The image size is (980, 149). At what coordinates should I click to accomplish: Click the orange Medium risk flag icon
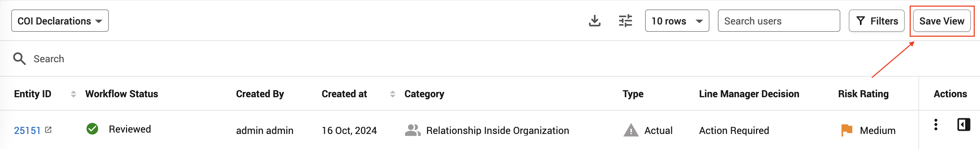point(846,130)
